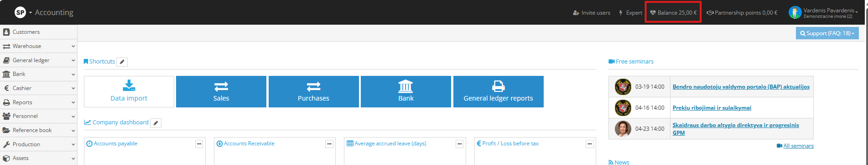This screenshot has height=165, width=868.
Task: Edit shortcuts with the pencil icon
Action: pyautogui.click(x=122, y=62)
